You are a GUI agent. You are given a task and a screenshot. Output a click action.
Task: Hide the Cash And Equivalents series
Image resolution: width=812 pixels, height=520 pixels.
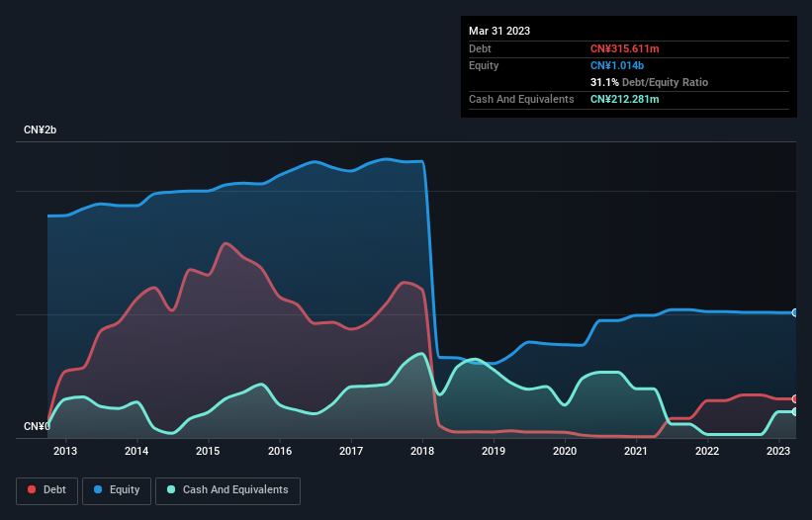(227, 490)
